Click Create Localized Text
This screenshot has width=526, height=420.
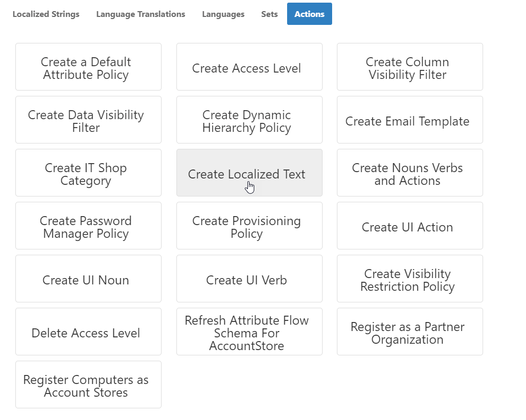tap(249, 173)
